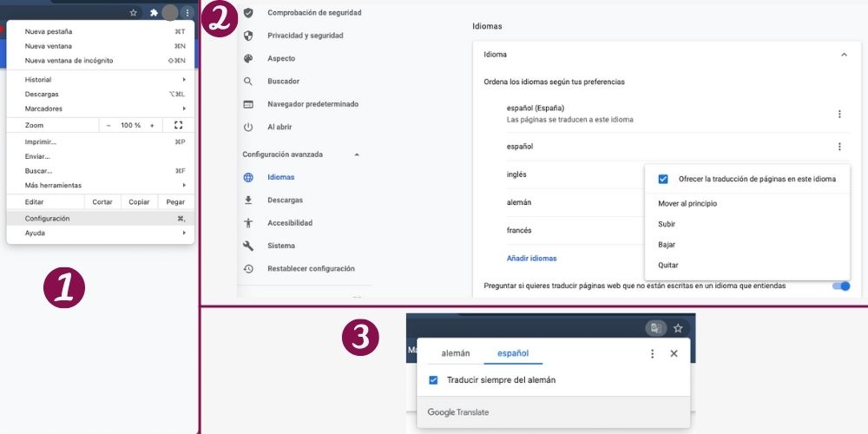868x434 pixels.
Task: Click the Sistema wrench icon
Action: tap(248, 246)
